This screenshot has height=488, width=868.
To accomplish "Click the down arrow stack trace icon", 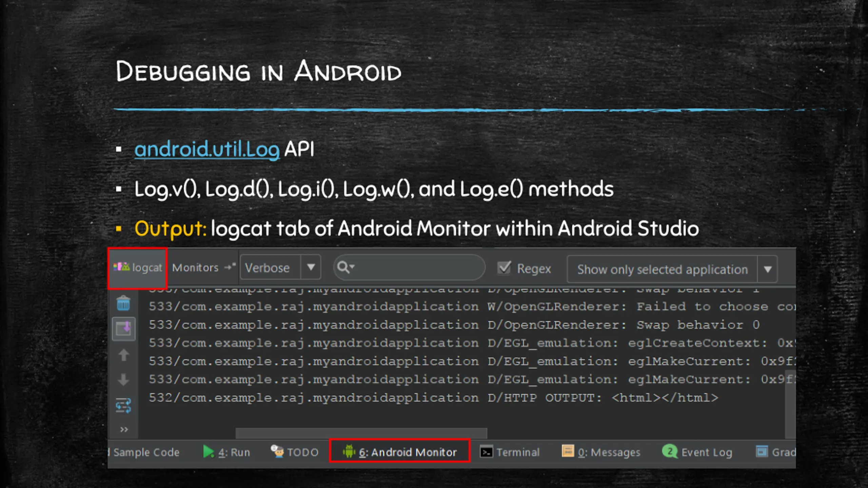I will pyautogui.click(x=123, y=380).
